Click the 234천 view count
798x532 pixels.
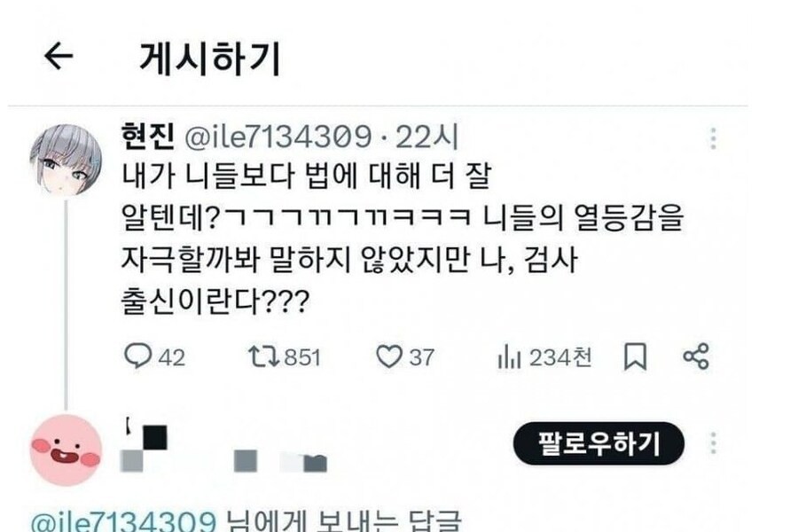pos(559,356)
